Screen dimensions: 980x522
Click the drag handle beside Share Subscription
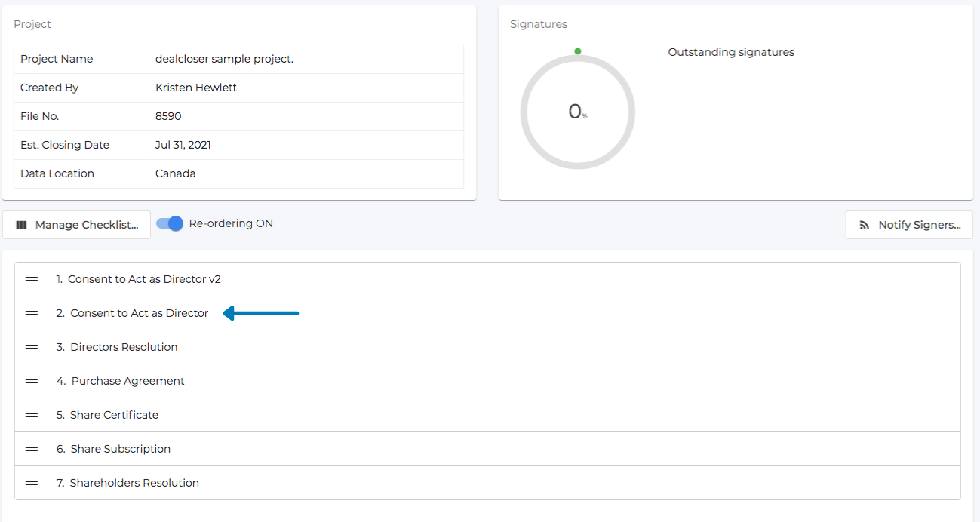(31, 448)
